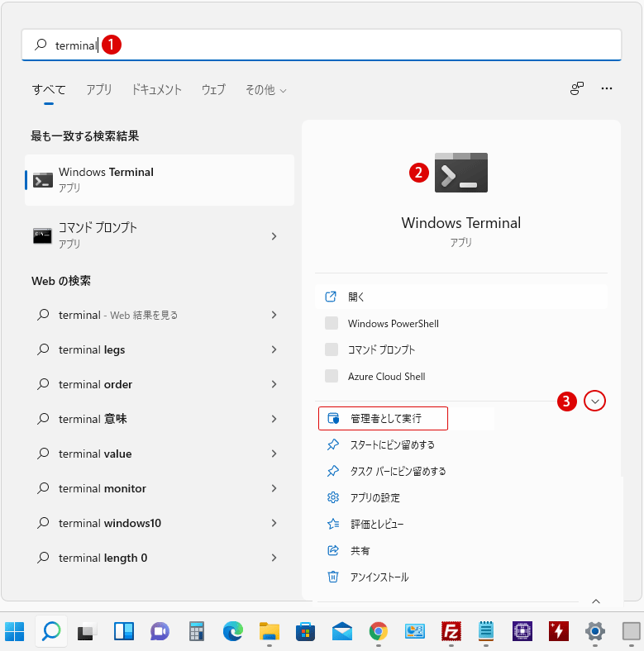Choose 管理者として実行
Screen dimensions: 644x651
pyautogui.click(x=383, y=418)
